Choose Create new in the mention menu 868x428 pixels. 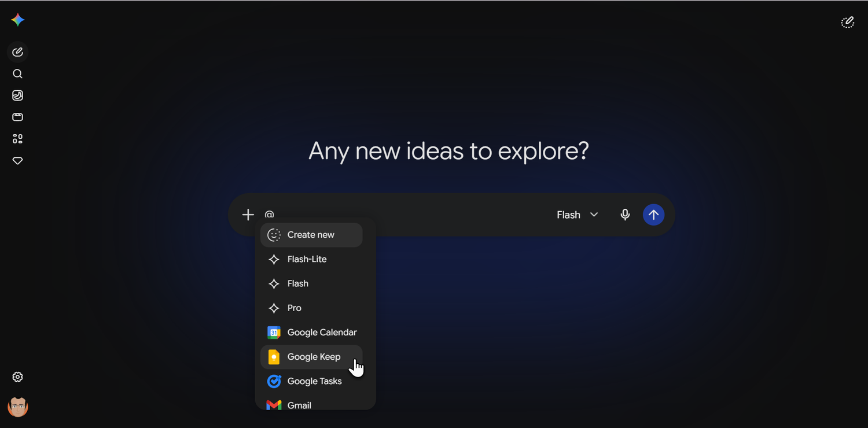[x=311, y=235]
